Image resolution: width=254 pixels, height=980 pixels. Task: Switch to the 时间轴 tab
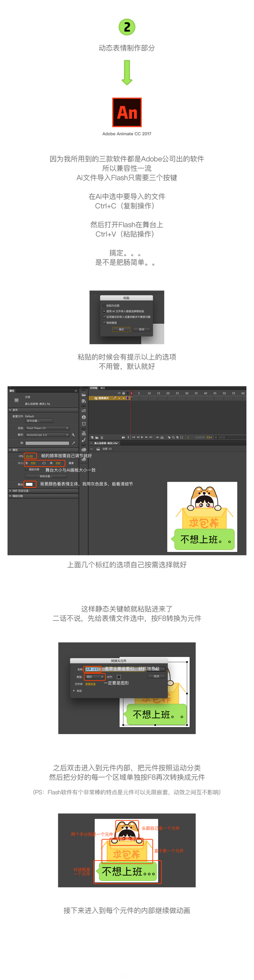pos(94,388)
